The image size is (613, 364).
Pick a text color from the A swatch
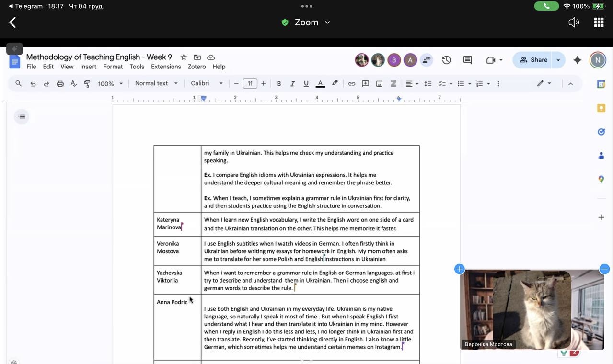[320, 84]
